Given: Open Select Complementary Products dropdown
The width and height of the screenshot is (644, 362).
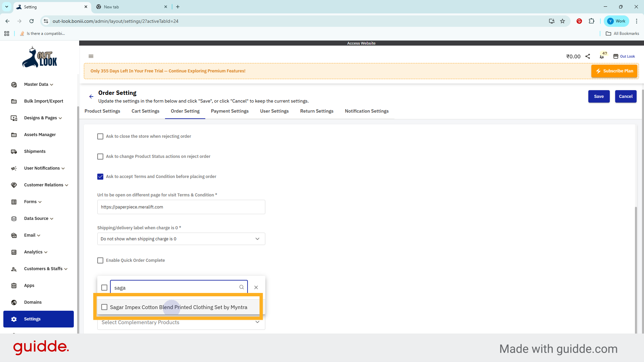Looking at the screenshot, I should [181, 322].
